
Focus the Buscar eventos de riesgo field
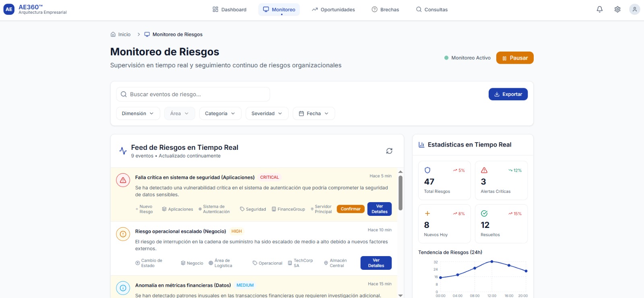193,94
